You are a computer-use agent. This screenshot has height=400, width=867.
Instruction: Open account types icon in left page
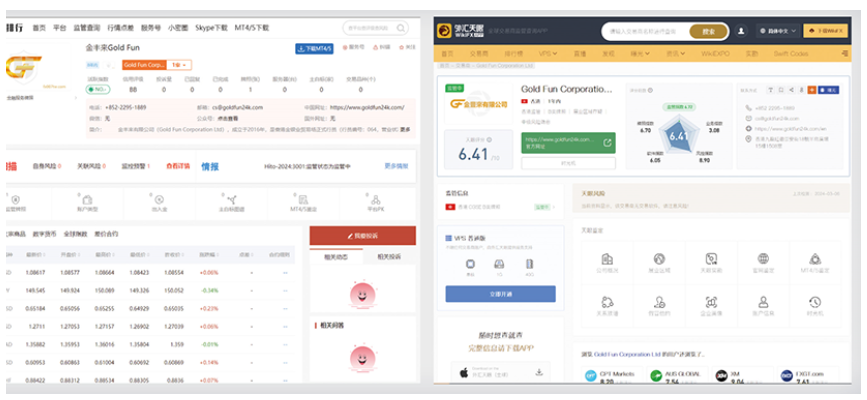[x=87, y=200]
